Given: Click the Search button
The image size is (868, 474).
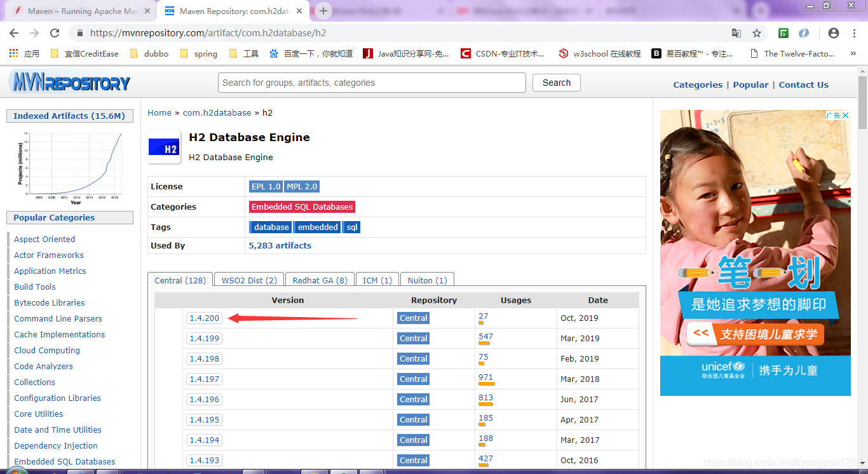Looking at the screenshot, I should pyautogui.click(x=557, y=83).
